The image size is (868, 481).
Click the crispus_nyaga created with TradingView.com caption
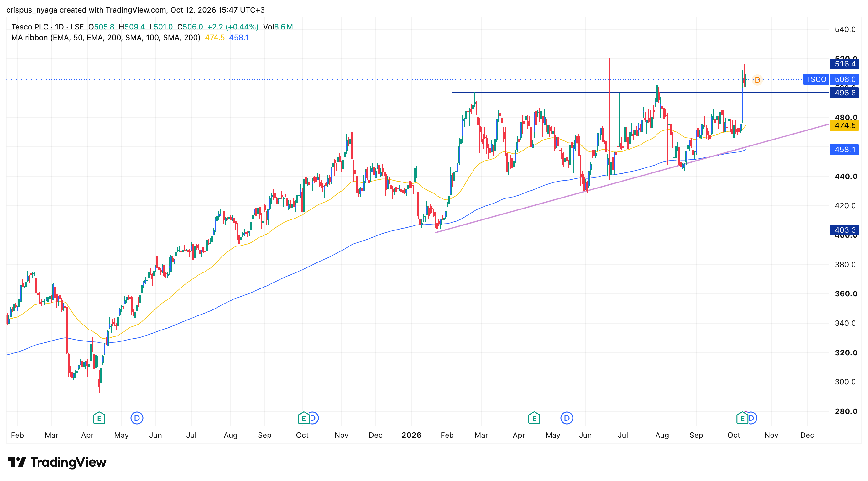pyautogui.click(x=135, y=10)
